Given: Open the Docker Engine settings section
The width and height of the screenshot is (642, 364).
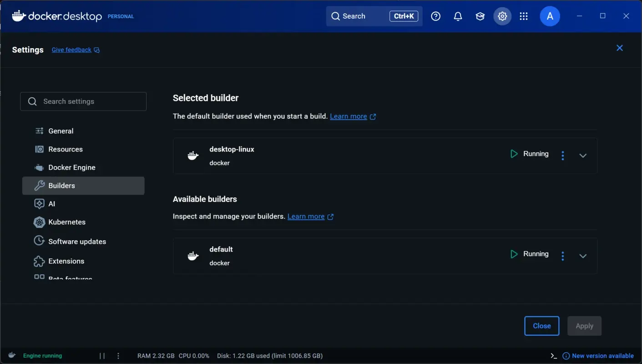Looking at the screenshot, I should point(71,167).
